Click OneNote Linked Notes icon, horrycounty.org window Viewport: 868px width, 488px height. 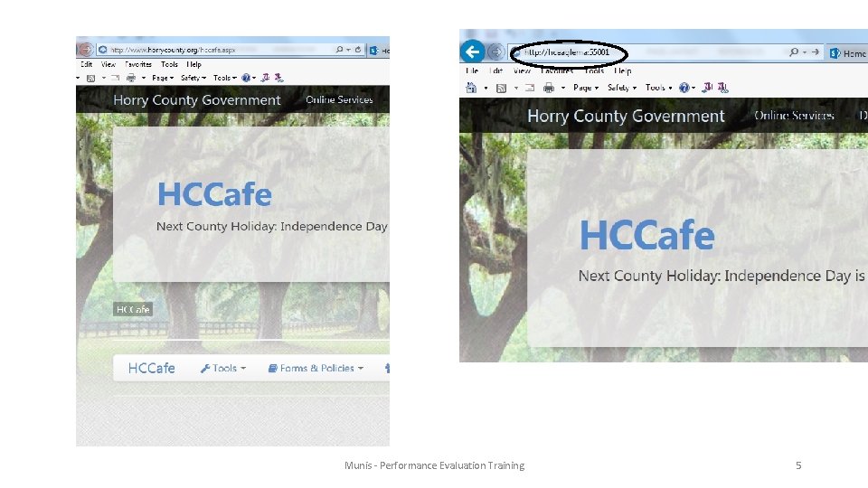click(278, 78)
